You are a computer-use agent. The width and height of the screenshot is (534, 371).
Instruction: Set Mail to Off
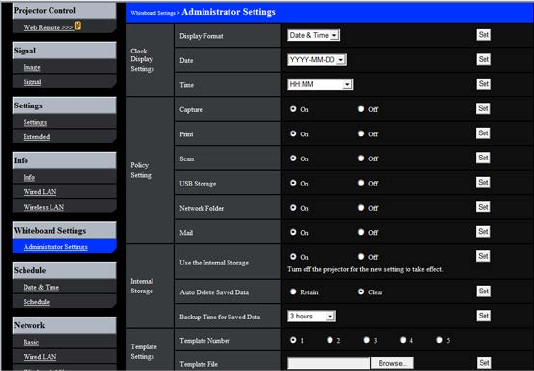pyautogui.click(x=361, y=232)
